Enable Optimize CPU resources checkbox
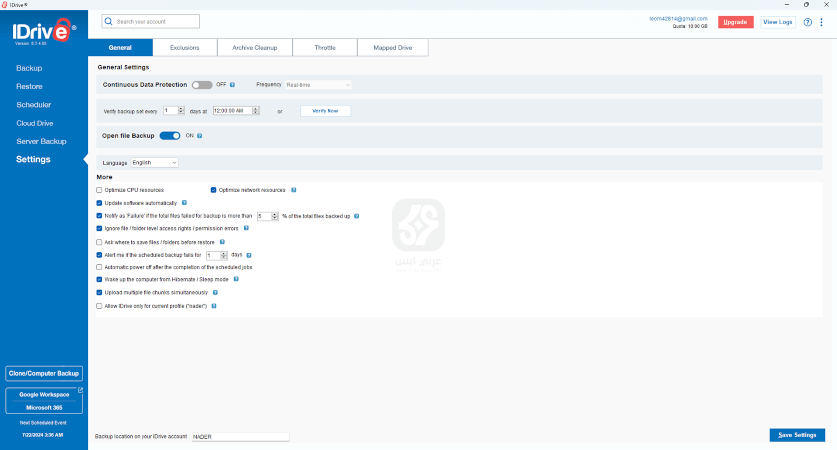Viewport: 837px width, 450px height. [99, 189]
